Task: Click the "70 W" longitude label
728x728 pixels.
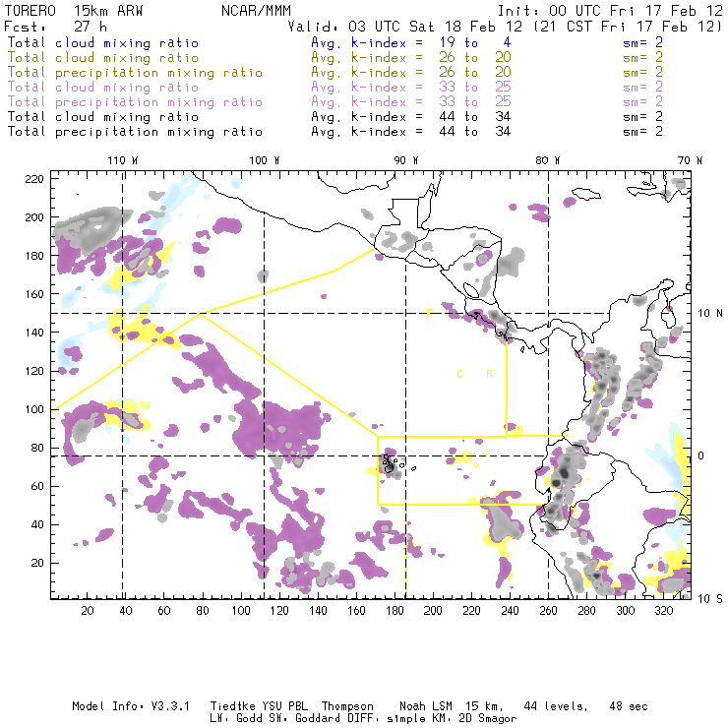Action: (x=690, y=160)
